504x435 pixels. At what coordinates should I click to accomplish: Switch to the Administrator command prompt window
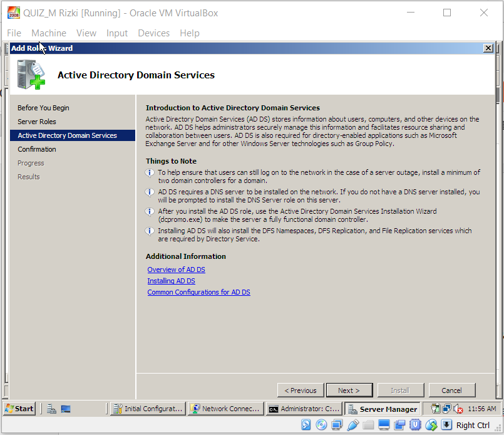304,409
